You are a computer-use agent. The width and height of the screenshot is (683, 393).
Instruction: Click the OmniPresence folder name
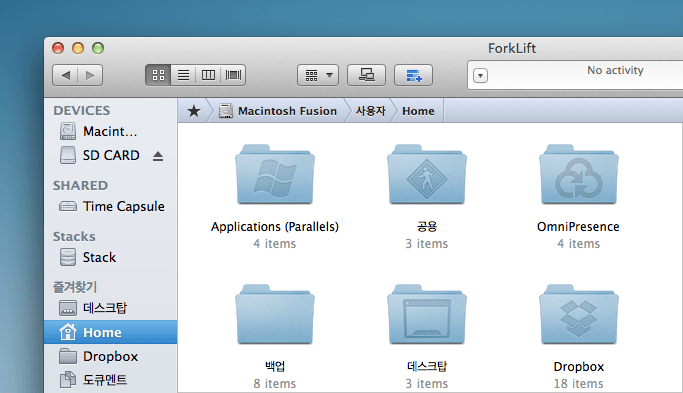[x=578, y=227]
